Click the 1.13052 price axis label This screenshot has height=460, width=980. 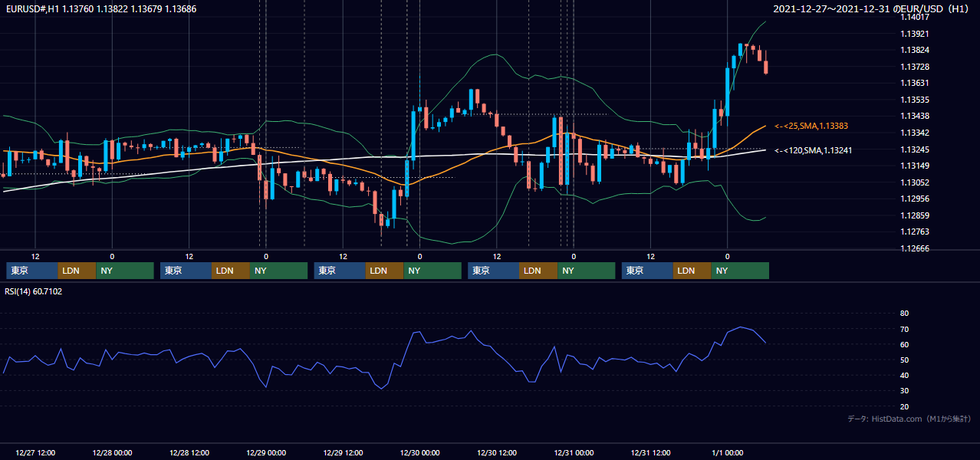915,182
